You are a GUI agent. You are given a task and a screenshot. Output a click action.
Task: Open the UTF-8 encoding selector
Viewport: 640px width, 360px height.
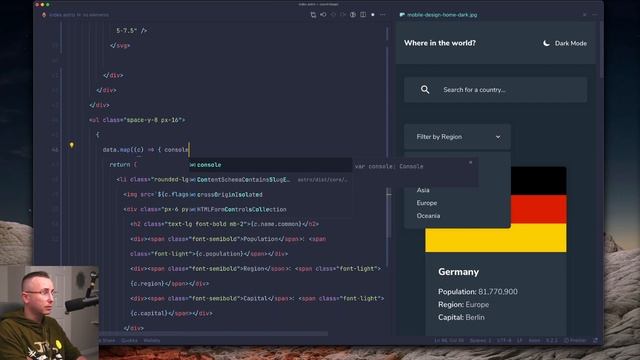[x=504, y=340]
